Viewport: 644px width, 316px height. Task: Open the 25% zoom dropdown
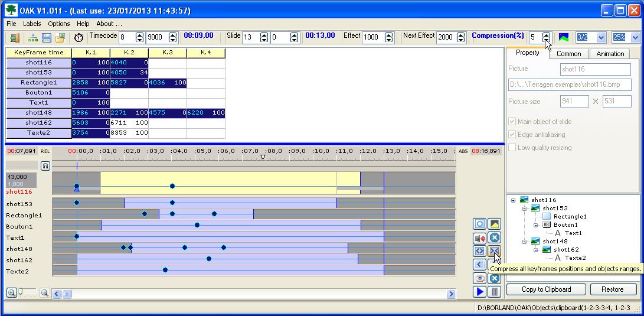(x=635, y=37)
